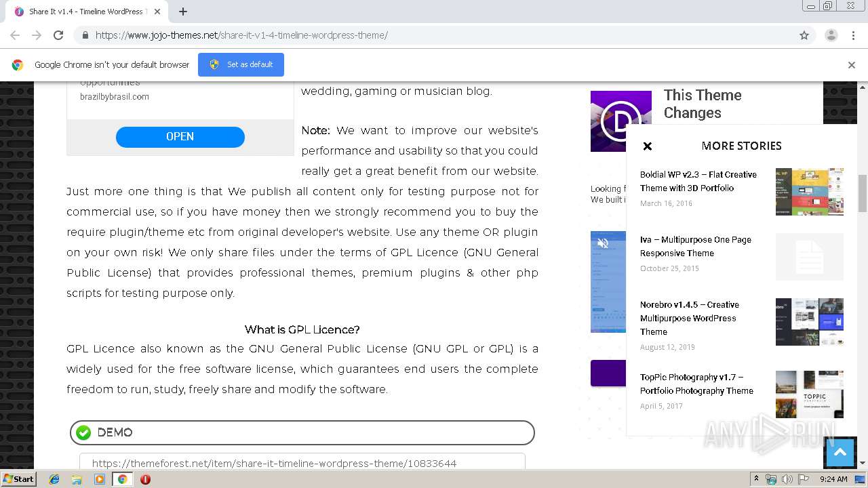
Task: Bookmark this page with star icon
Action: [804, 35]
